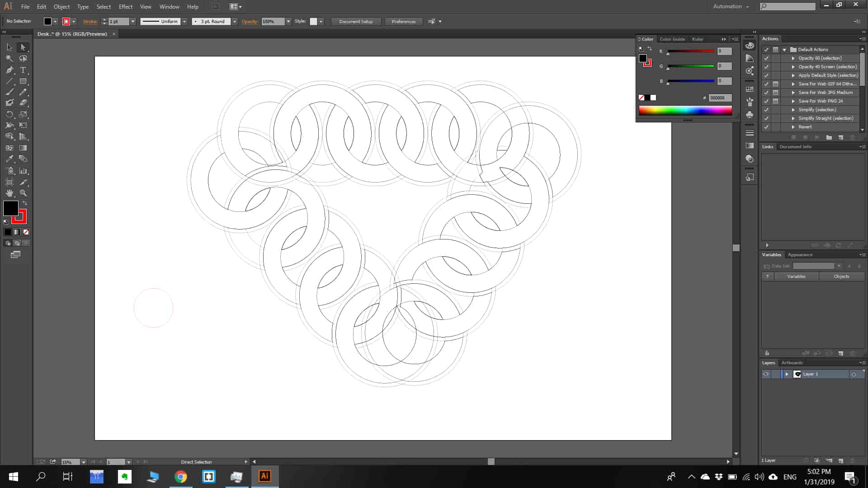Switch to the Hand tool
This screenshot has width=868, height=488.
pyautogui.click(x=9, y=193)
